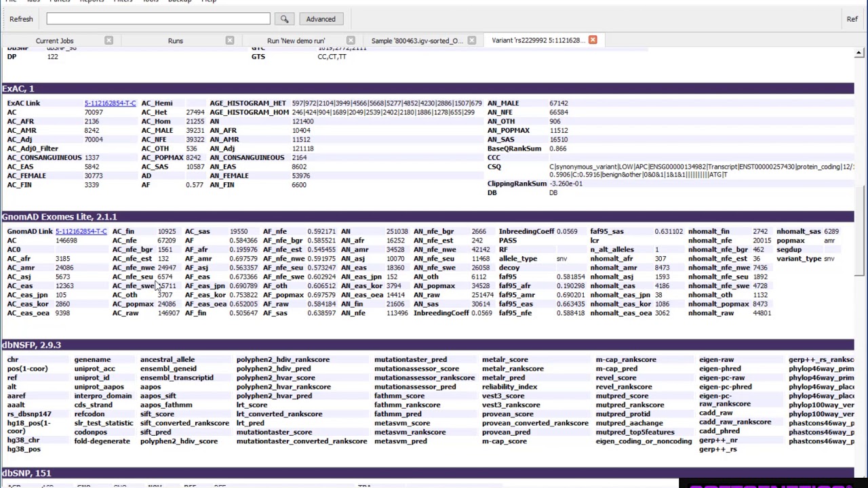
Task: Click the fold-degenerate field
Action: (102, 441)
